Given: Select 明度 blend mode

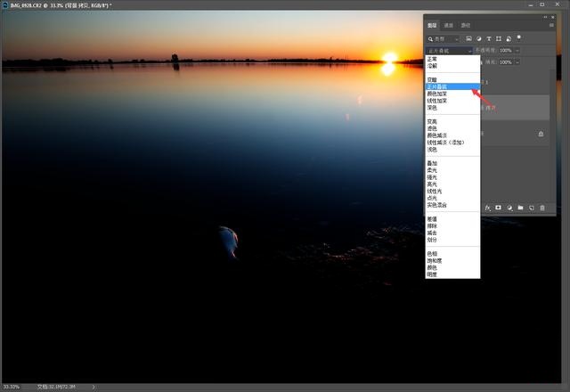Looking at the screenshot, I should click(x=452, y=274).
